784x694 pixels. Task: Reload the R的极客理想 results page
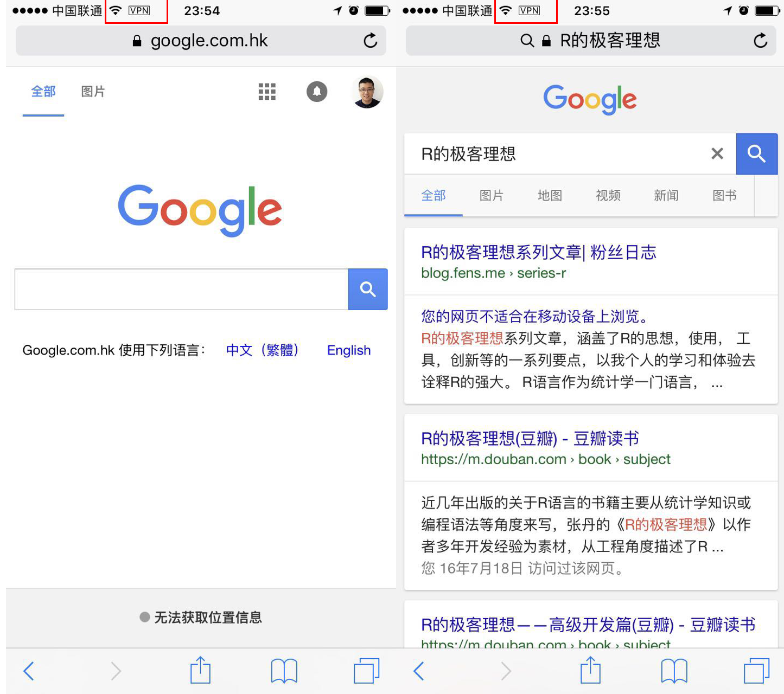tap(761, 40)
